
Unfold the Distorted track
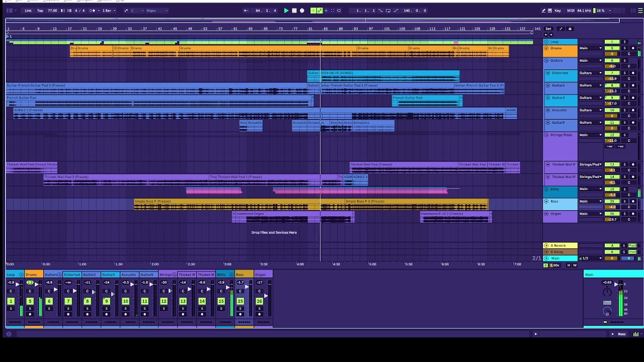(548, 73)
